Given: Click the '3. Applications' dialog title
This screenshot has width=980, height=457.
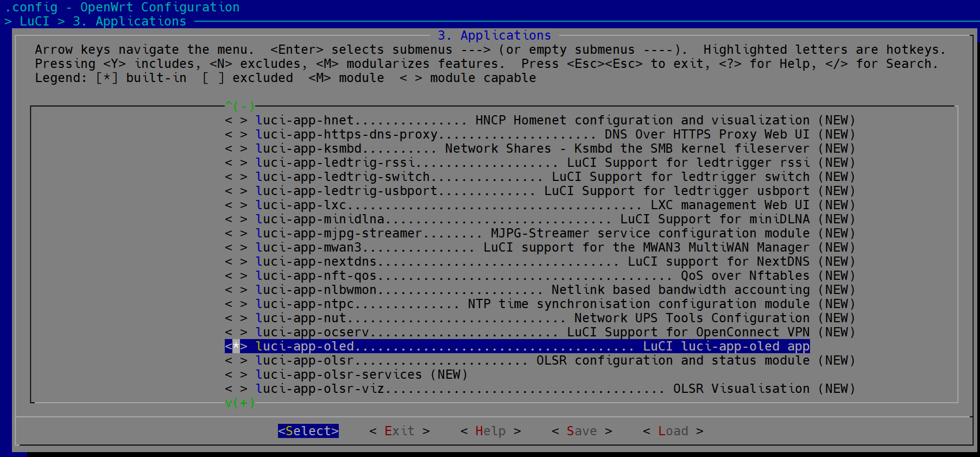Looking at the screenshot, I should (x=495, y=35).
